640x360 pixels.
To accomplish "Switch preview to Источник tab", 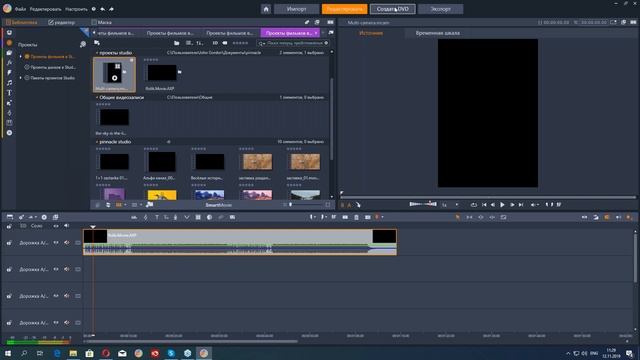I will pyautogui.click(x=371, y=33).
